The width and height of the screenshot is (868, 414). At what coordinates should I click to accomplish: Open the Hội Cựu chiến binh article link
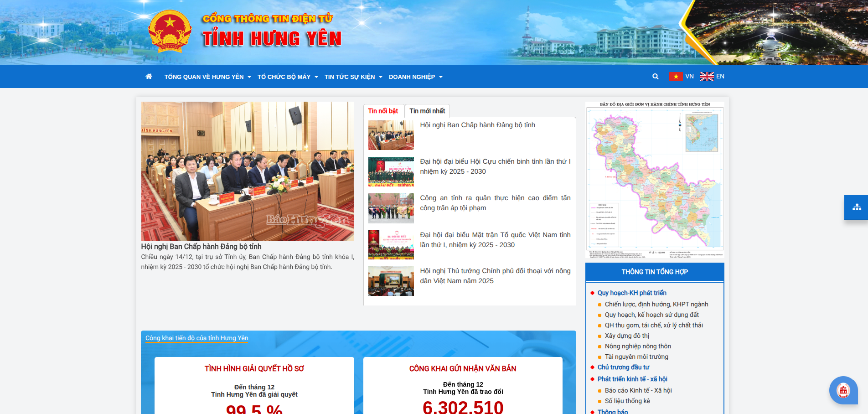495,166
